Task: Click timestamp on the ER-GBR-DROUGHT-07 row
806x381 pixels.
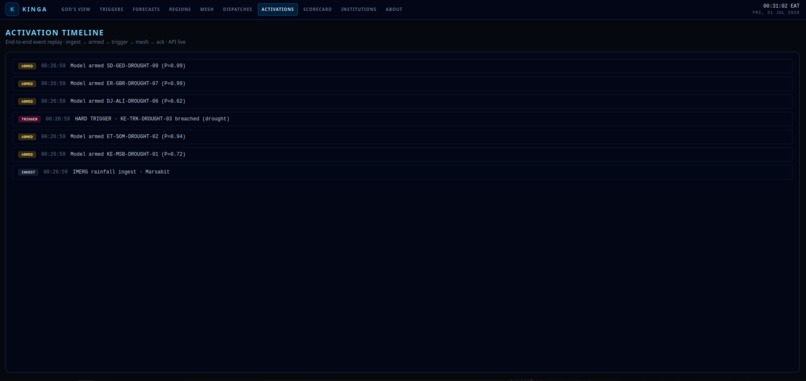Action: click(x=53, y=83)
